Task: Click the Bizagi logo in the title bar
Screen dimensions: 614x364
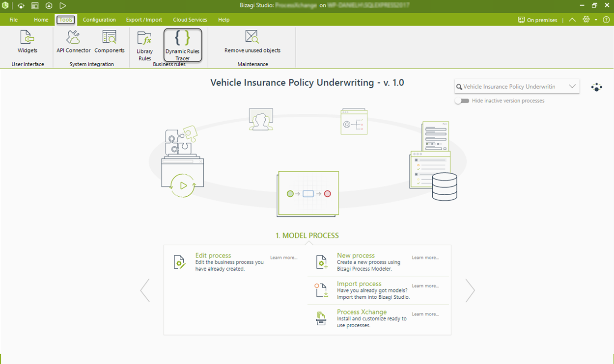Action: pyautogui.click(x=5, y=6)
